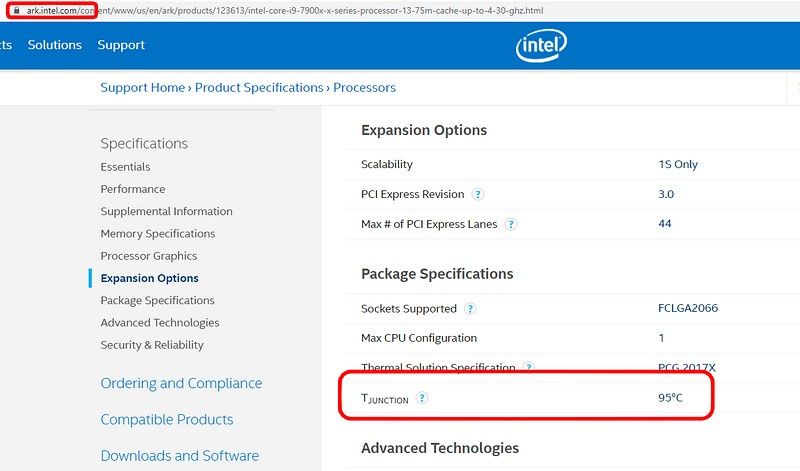Open help for Max # of PCI Express Lanes
Screen dimensions: 800x471
[510, 224]
